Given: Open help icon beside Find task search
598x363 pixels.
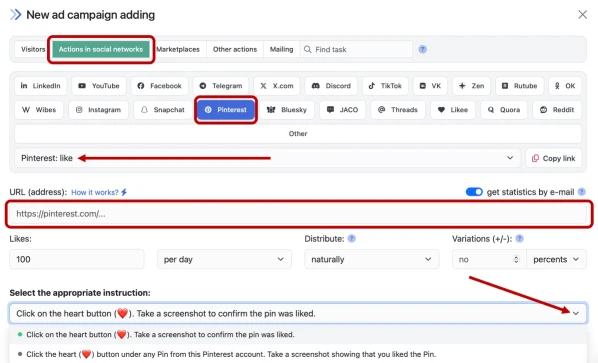Looking at the screenshot, I should 423,49.
